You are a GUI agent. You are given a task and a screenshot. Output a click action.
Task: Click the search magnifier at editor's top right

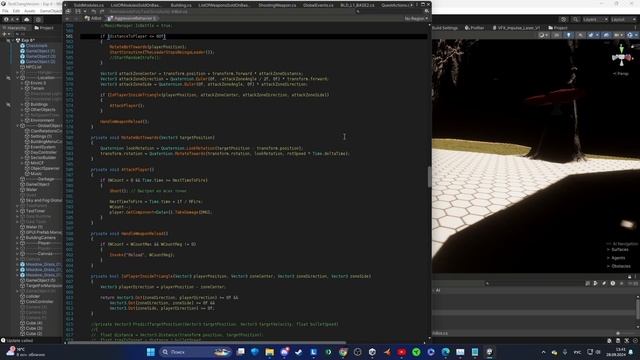pos(427,11)
